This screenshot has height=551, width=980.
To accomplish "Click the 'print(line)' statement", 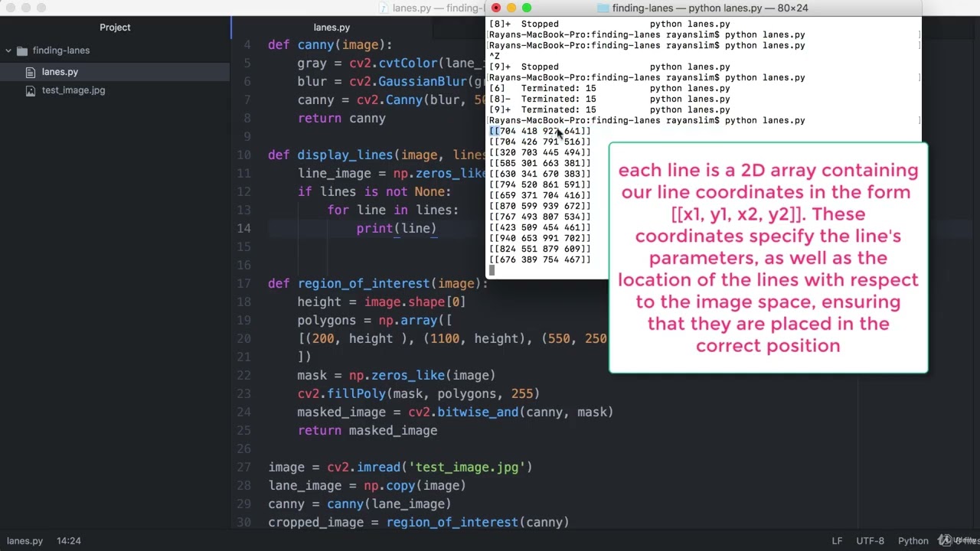I will coord(397,228).
